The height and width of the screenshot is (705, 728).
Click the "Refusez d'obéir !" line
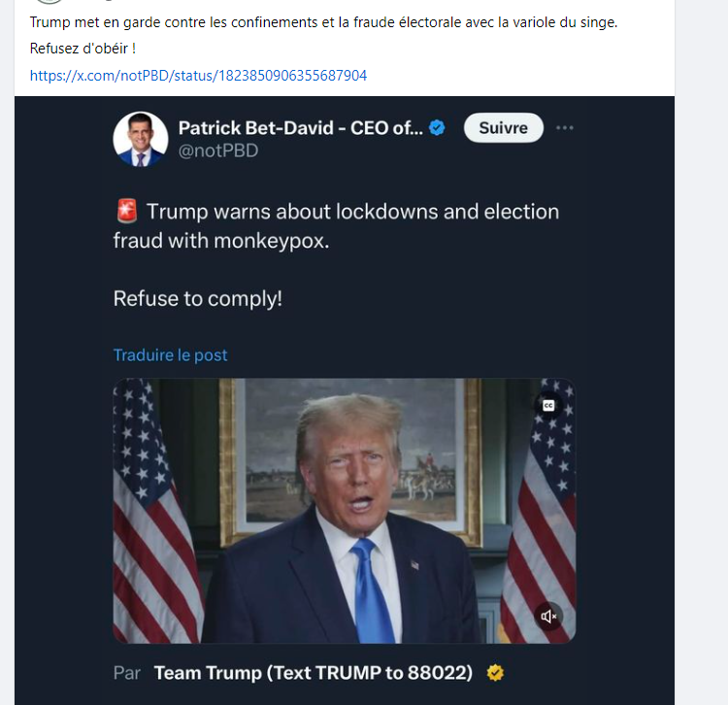pos(83,49)
